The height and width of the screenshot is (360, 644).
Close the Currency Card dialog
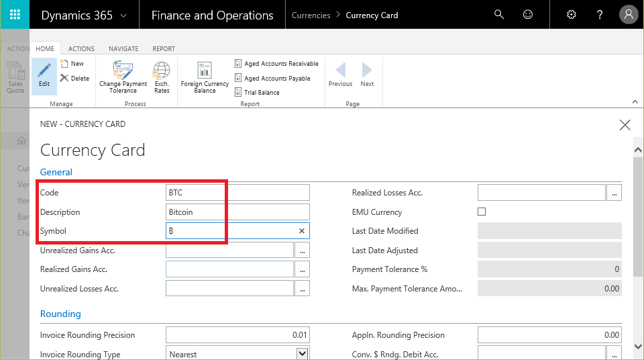click(625, 125)
